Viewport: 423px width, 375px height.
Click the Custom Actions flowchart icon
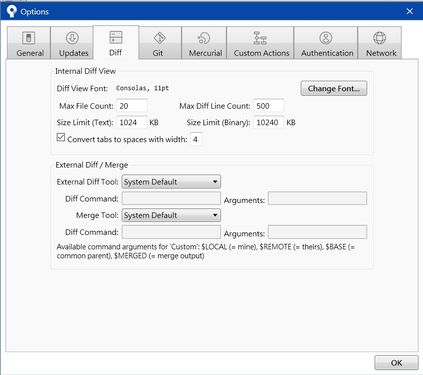tap(260, 38)
